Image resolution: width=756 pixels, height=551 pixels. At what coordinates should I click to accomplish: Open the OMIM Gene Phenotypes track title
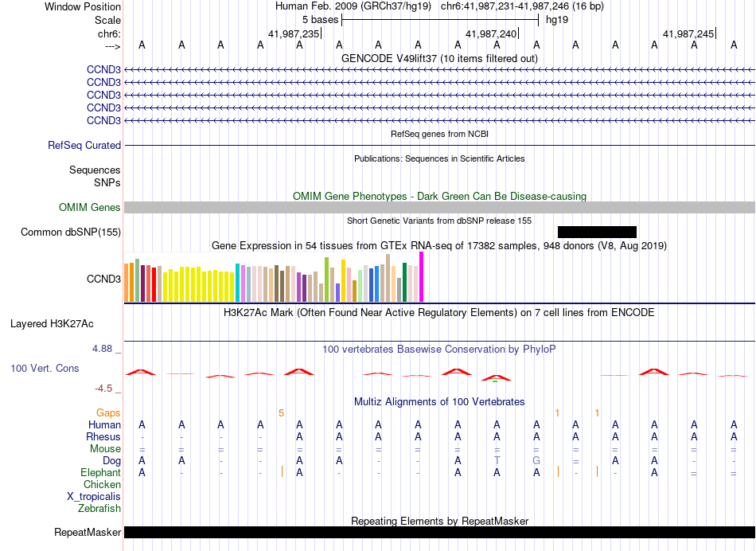pyautogui.click(x=439, y=197)
